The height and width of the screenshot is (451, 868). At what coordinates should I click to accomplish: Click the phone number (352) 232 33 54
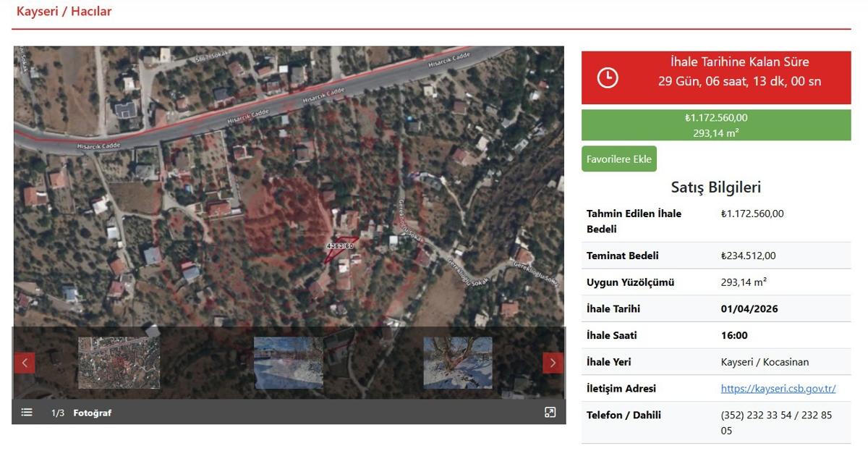757,416
